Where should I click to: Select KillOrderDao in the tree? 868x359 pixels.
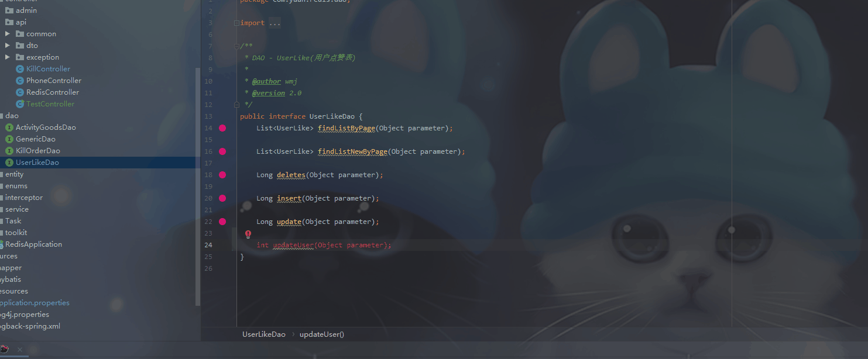(x=38, y=151)
